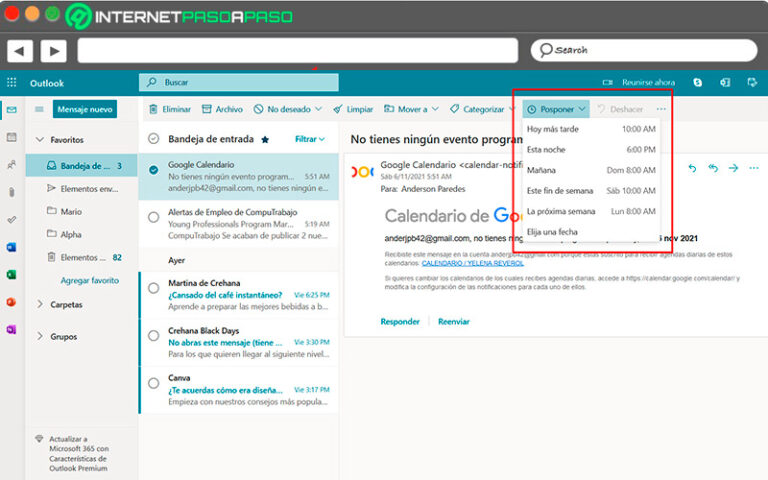Click Limpiar sweep toolbar button
768x480 pixels.
coord(353,109)
